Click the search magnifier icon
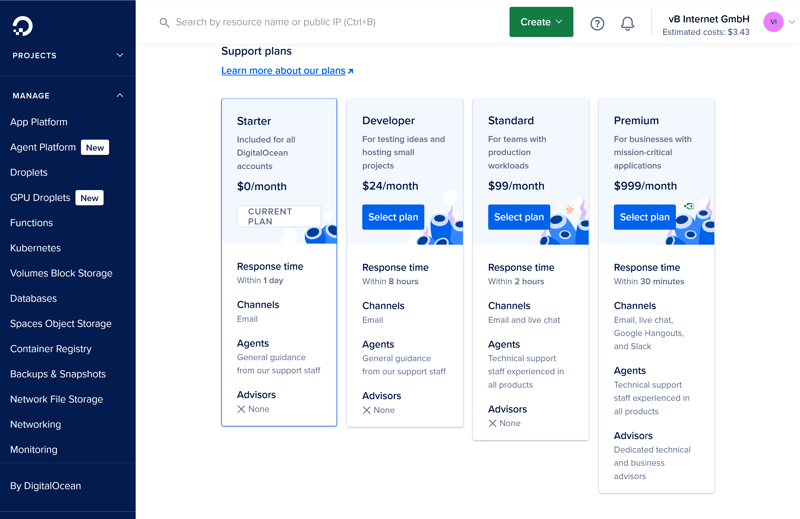The height and width of the screenshot is (519, 800). pos(165,22)
